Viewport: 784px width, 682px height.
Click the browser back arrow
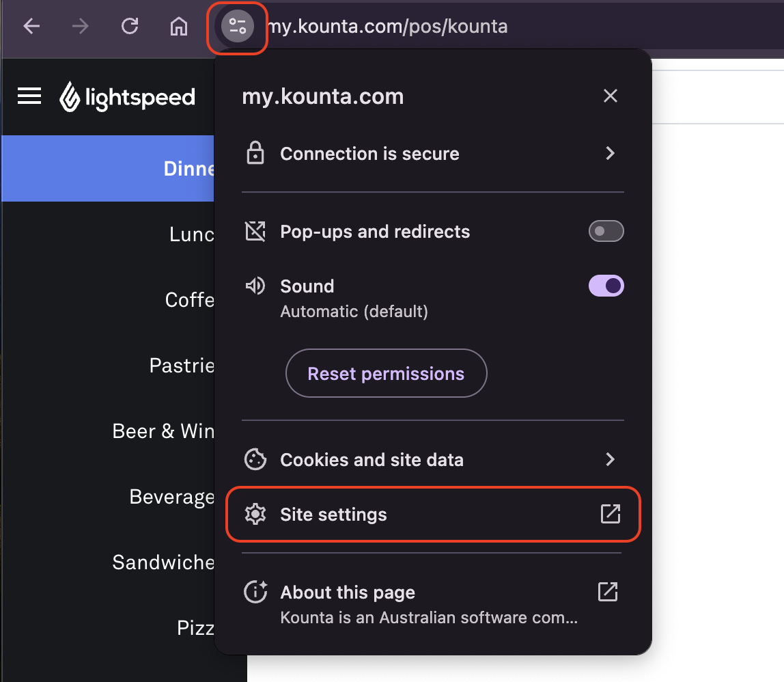(31, 26)
